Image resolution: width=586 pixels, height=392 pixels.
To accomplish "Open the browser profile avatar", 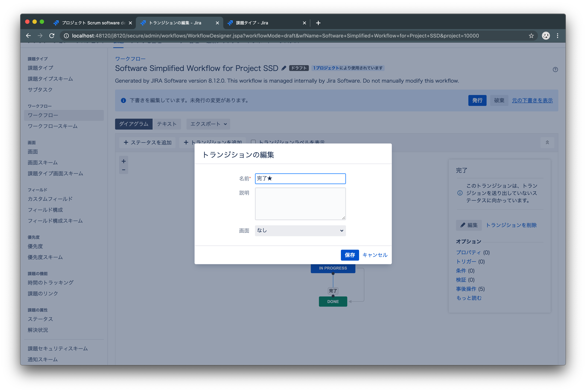I will click(546, 36).
